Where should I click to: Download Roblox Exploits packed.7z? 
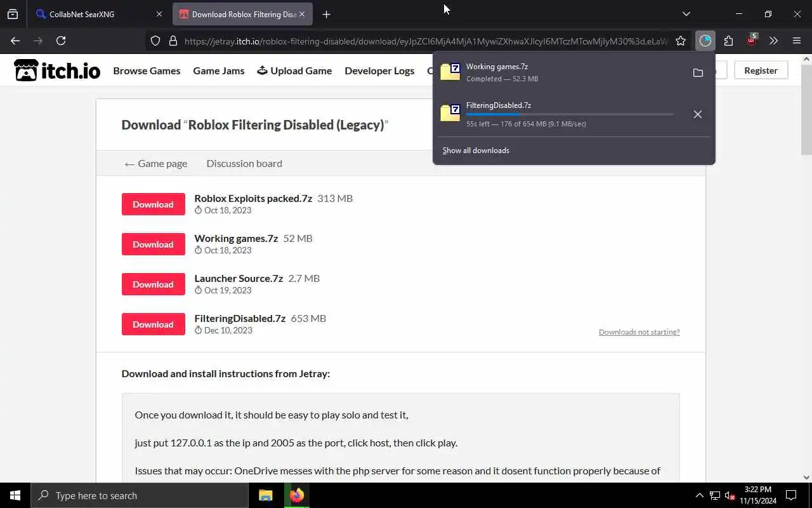[154, 204]
